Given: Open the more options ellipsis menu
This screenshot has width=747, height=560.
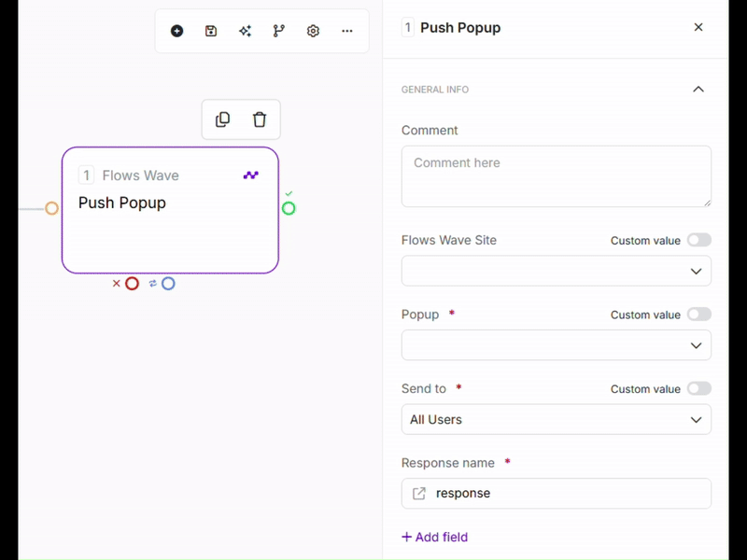Looking at the screenshot, I should click(347, 31).
